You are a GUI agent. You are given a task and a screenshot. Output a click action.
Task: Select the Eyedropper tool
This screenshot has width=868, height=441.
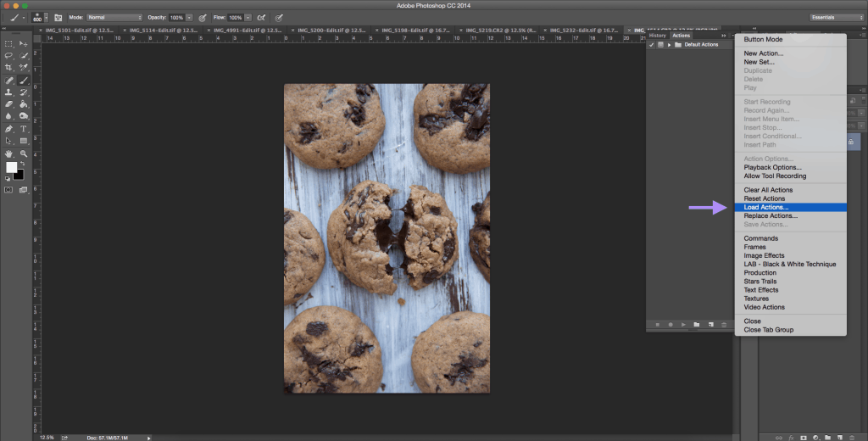tap(23, 67)
